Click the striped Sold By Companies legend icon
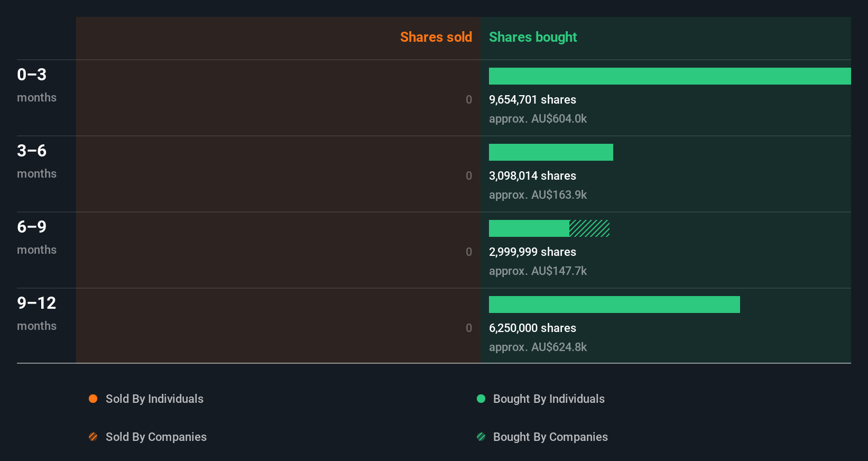 pyautogui.click(x=93, y=437)
